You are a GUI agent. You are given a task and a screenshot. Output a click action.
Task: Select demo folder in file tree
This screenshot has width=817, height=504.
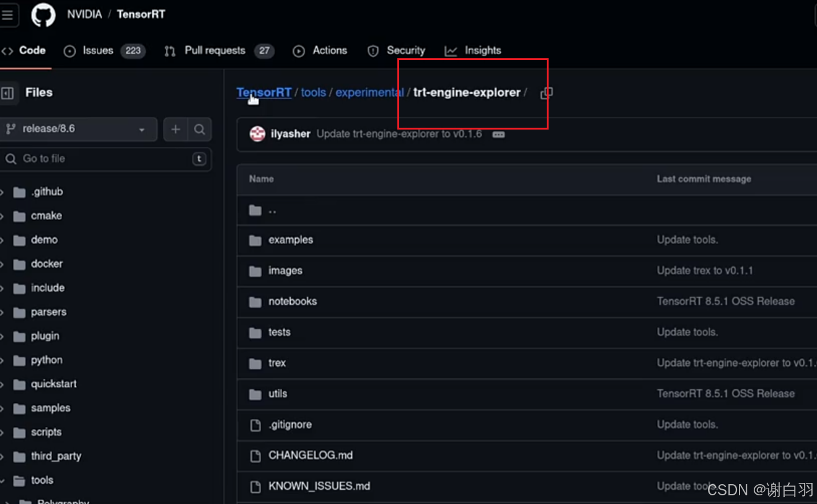click(44, 240)
